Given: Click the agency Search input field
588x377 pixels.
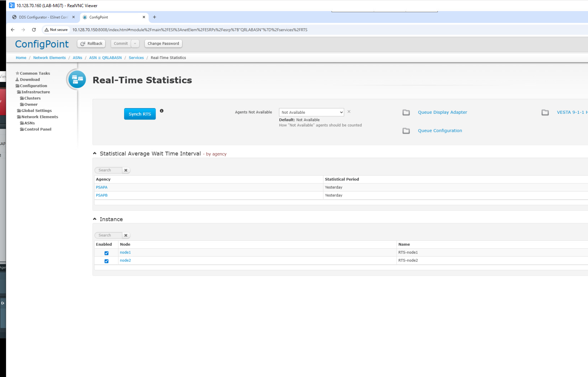Looking at the screenshot, I should point(109,170).
